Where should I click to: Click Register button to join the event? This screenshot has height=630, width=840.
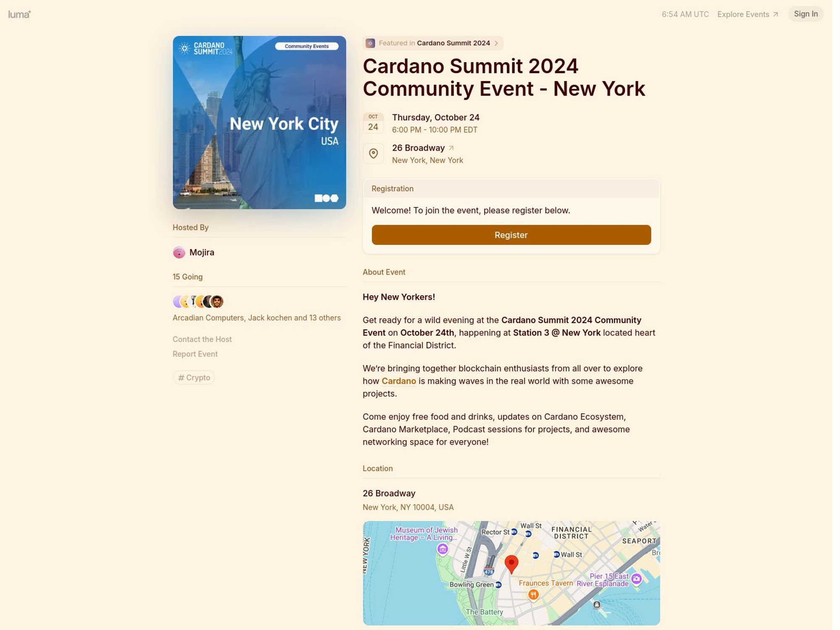click(511, 234)
